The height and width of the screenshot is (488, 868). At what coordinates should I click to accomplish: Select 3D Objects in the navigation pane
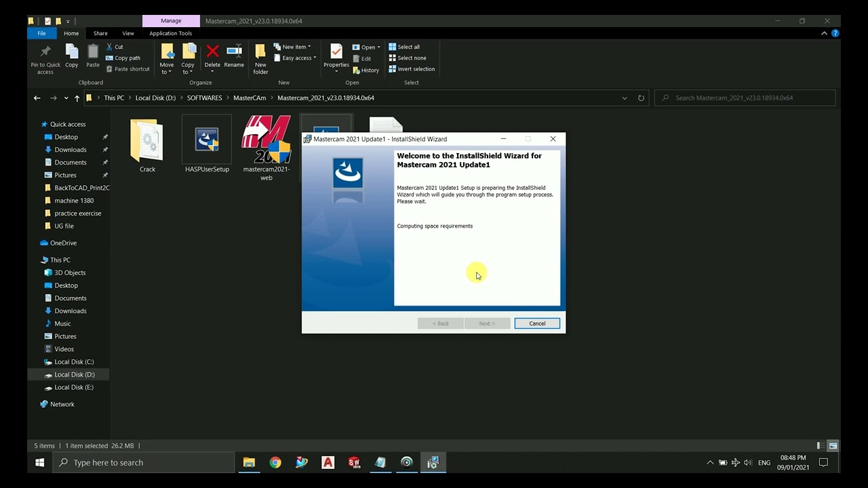pos(70,272)
